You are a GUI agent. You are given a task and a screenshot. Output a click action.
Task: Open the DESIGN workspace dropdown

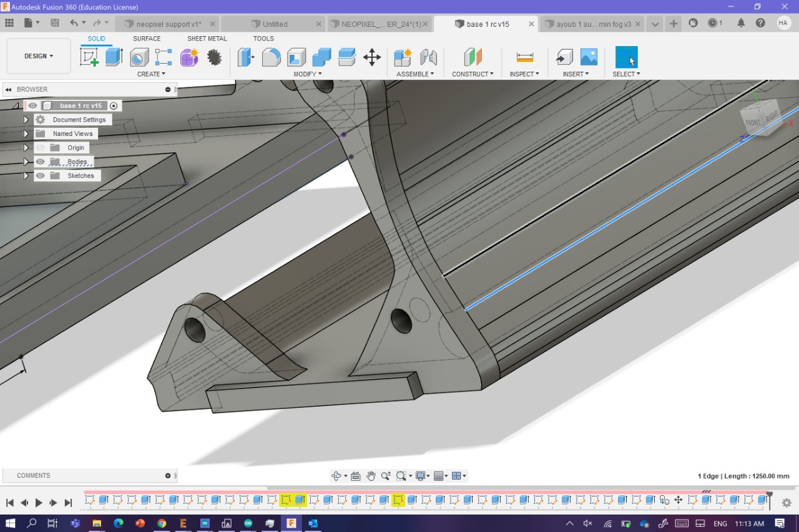coord(39,56)
